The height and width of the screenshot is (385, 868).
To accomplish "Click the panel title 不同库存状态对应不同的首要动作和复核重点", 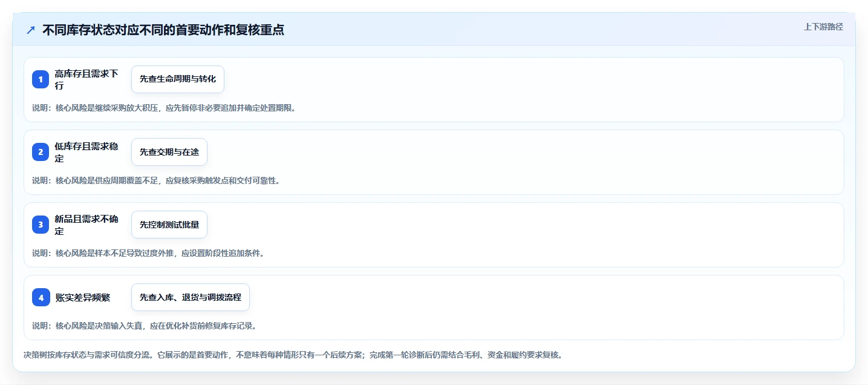I will click(x=163, y=30).
